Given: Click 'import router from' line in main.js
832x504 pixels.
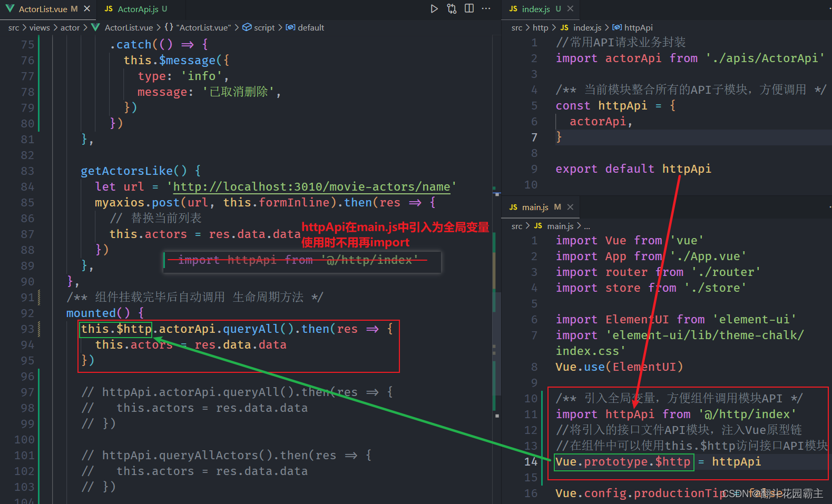Looking at the screenshot, I should click(x=658, y=272).
